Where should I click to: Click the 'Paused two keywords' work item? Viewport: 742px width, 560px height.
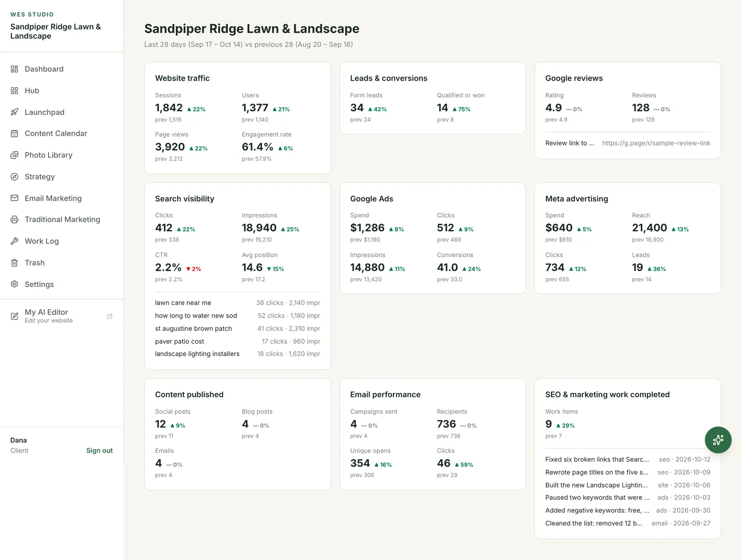click(x=628, y=497)
